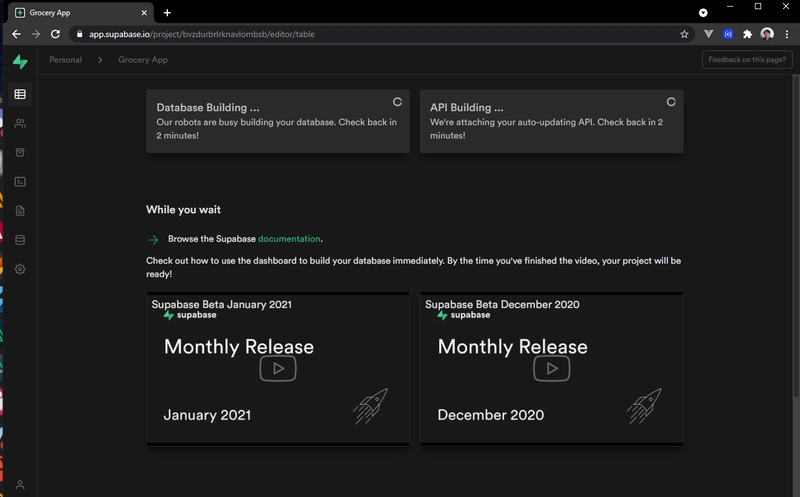The height and width of the screenshot is (497, 800).
Task: Go to the Personal organization breadcrumb
Action: click(x=65, y=60)
